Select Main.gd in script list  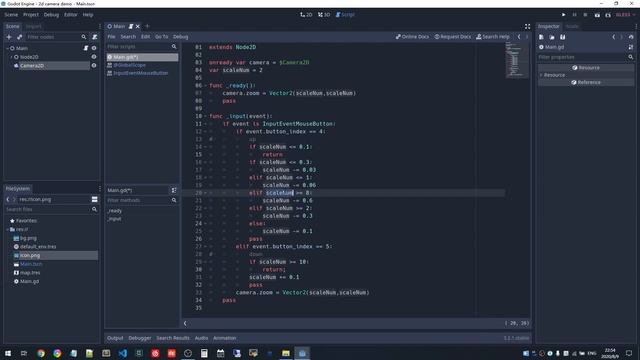click(142, 57)
